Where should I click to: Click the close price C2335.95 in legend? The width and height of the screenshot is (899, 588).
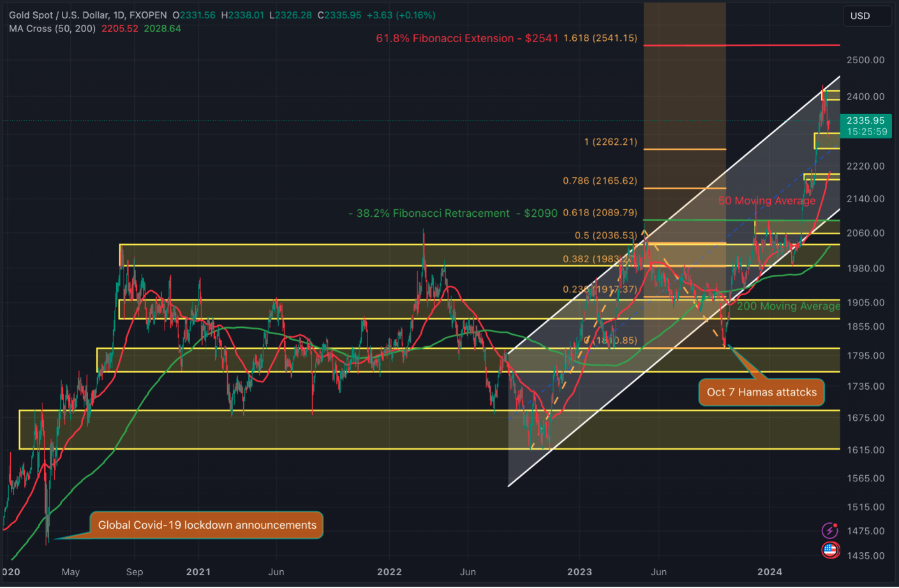[x=339, y=15]
